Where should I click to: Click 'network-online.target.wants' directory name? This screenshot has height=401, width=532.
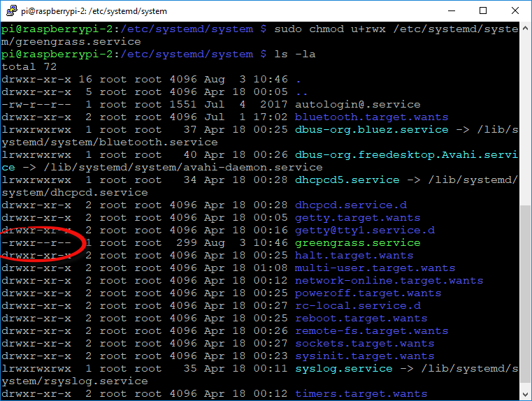point(389,280)
